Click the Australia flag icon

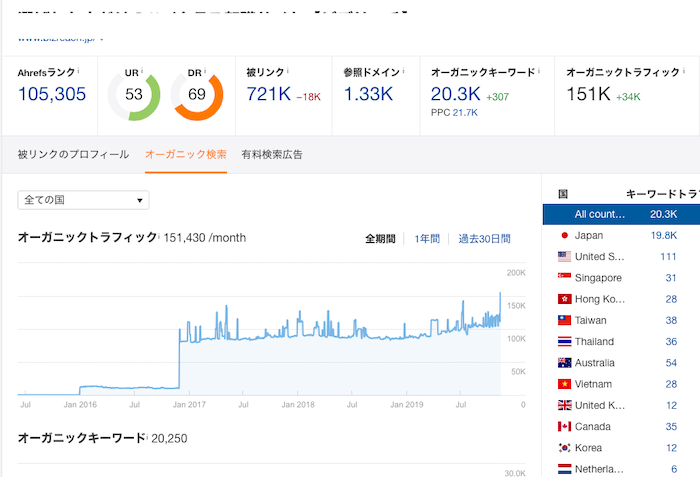click(564, 363)
